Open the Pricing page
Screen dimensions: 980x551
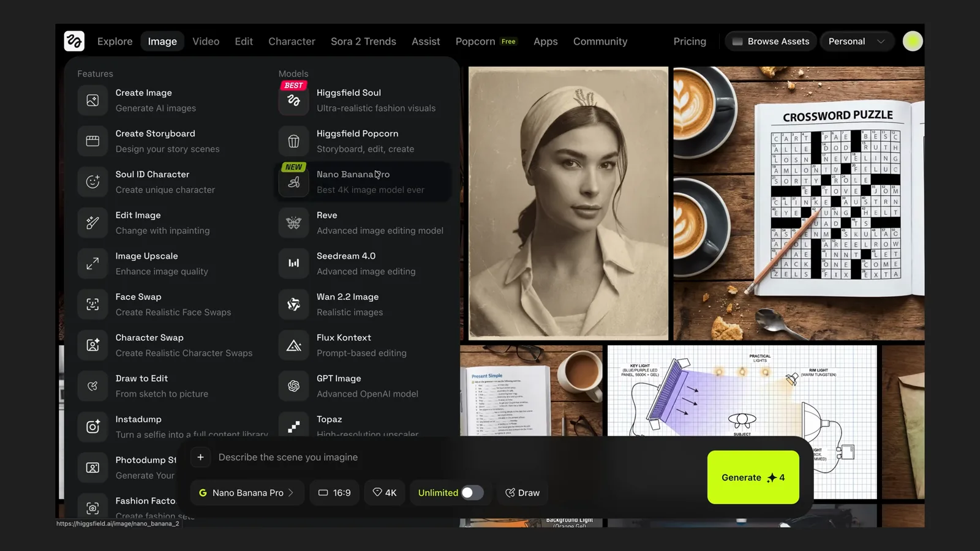tap(690, 41)
